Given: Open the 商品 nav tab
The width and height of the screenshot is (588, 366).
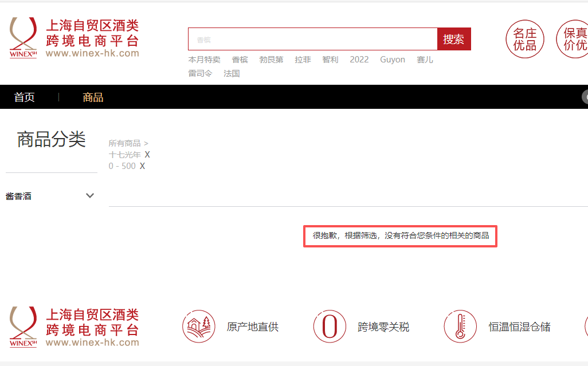Looking at the screenshot, I should point(93,97).
